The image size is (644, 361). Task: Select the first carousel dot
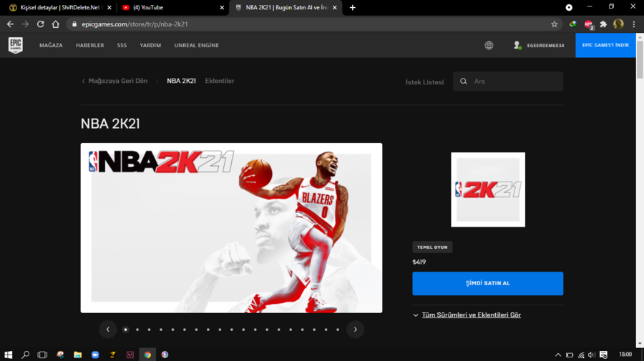[126, 330]
